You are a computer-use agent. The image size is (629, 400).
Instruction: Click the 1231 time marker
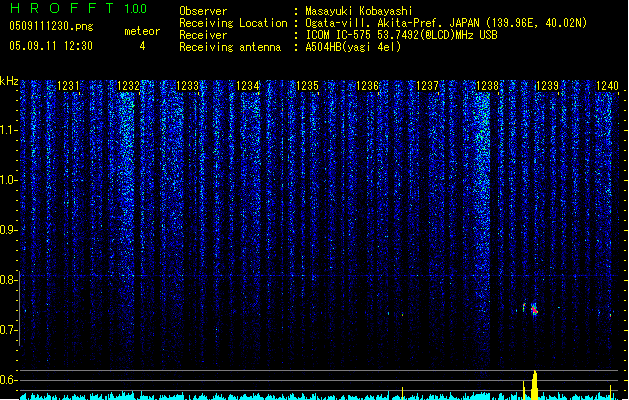[68, 86]
